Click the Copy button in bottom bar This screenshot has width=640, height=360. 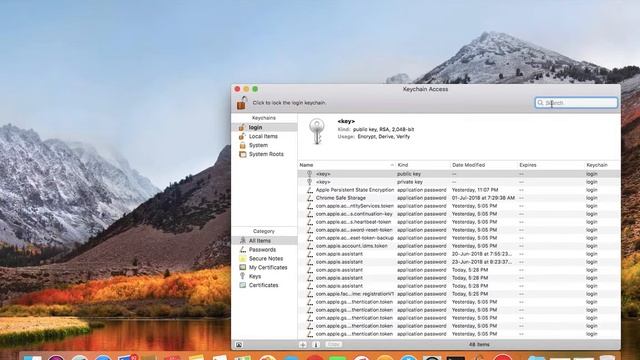tap(334, 345)
